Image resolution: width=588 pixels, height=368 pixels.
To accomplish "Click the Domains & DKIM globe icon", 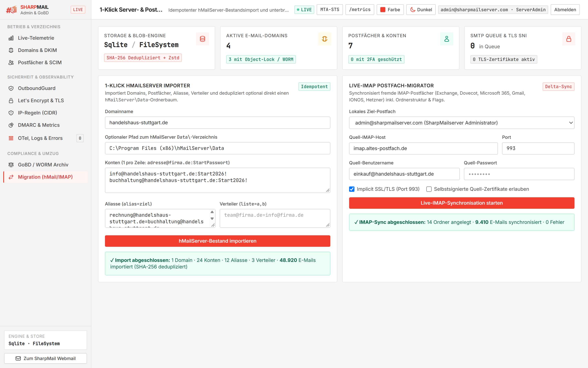I will pyautogui.click(x=11, y=50).
